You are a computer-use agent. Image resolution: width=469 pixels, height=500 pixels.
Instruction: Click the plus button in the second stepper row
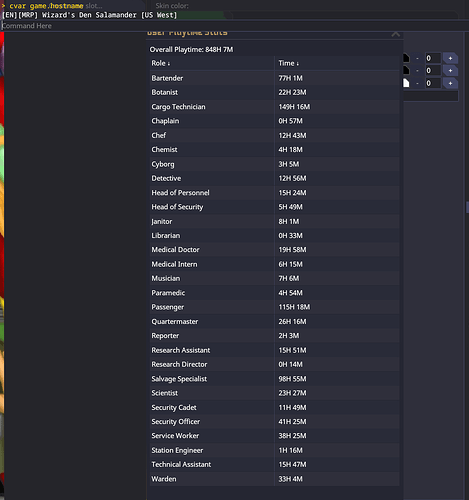(450, 71)
